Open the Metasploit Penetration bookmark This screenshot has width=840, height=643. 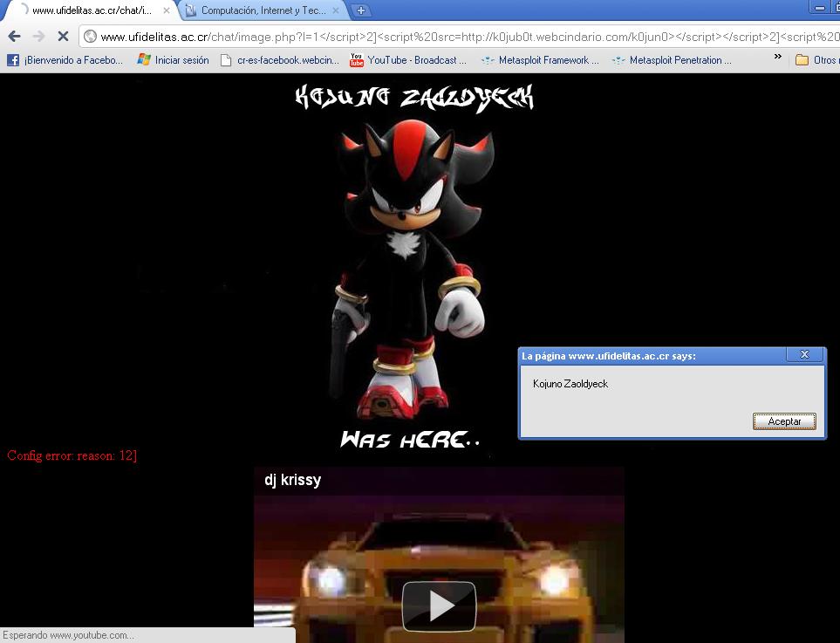(x=672, y=60)
